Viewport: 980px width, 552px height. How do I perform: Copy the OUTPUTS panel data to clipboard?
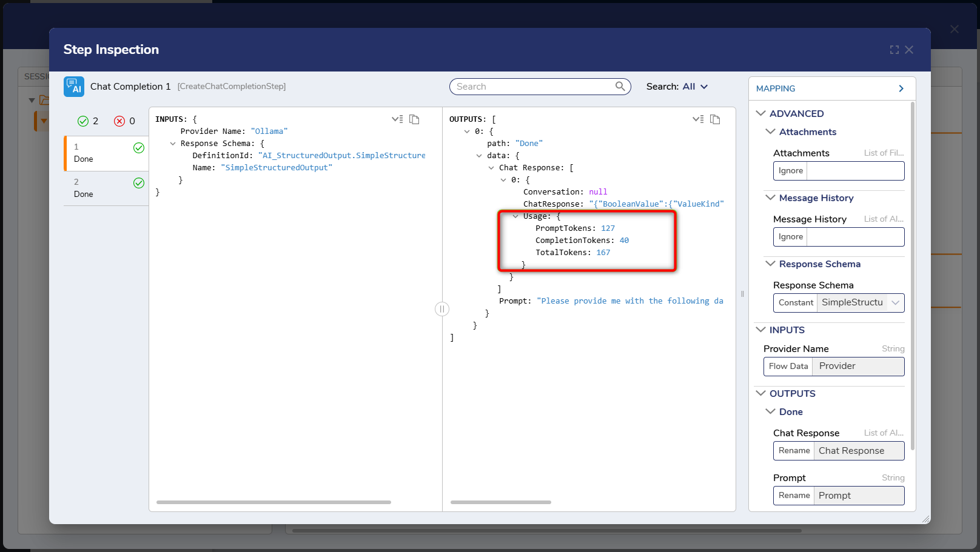click(715, 119)
